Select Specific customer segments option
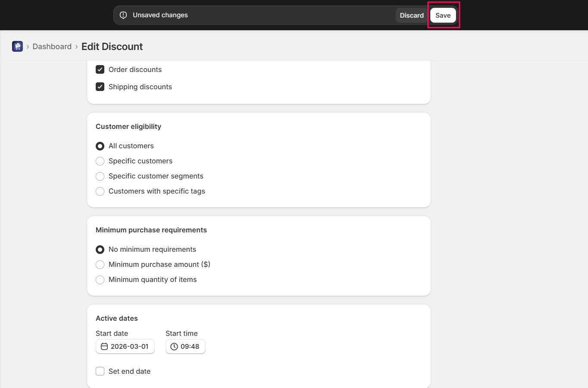Image resolution: width=588 pixels, height=388 pixels. [100, 176]
